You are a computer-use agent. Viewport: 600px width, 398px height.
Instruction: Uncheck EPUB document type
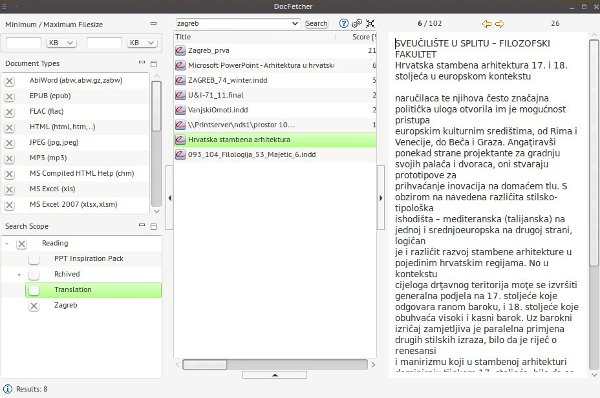coord(10,96)
